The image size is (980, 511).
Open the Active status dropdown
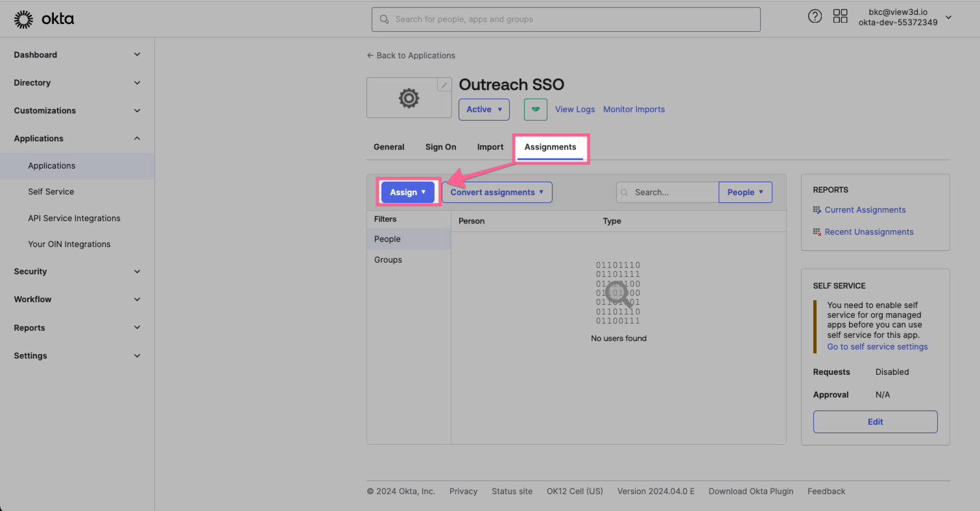484,110
